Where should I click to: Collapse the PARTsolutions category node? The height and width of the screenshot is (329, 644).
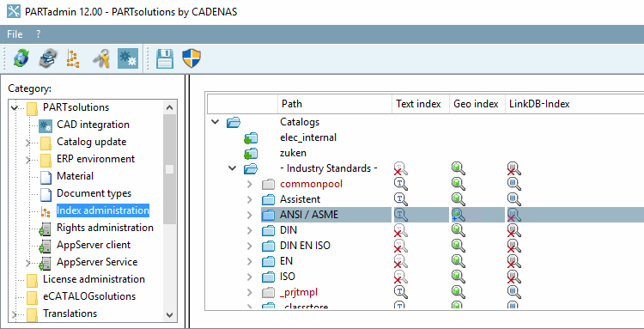click(x=15, y=108)
